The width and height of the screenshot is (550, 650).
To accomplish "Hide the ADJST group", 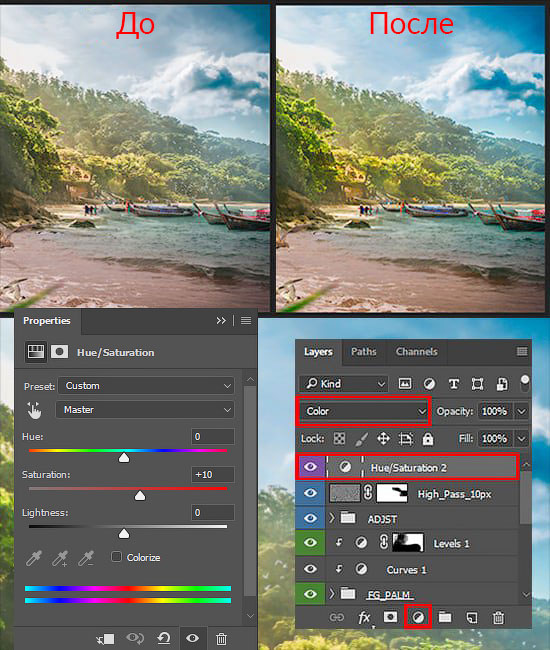I will pyautogui.click(x=310, y=518).
